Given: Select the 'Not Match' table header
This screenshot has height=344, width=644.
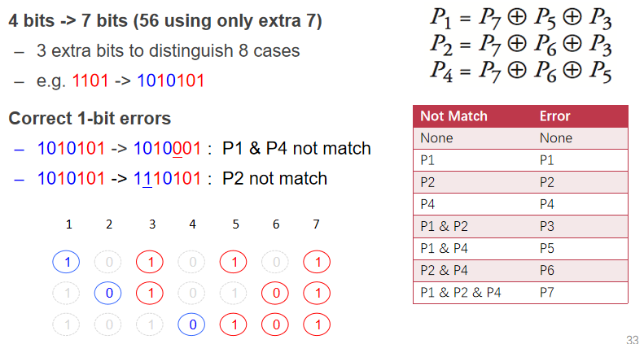Looking at the screenshot, I should tap(453, 116).
